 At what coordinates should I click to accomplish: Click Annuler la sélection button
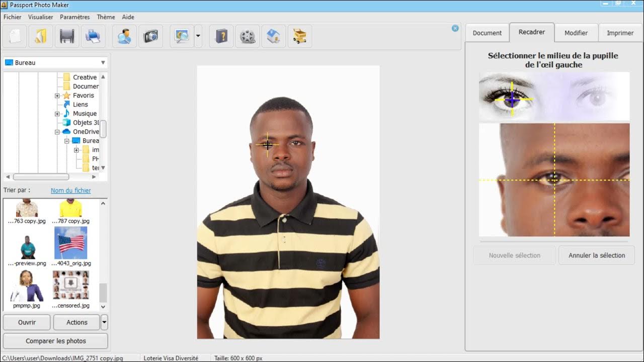pyautogui.click(x=597, y=255)
